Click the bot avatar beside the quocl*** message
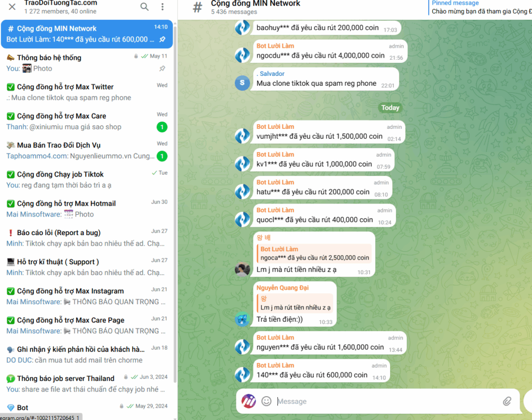 (x=242, y=219)
